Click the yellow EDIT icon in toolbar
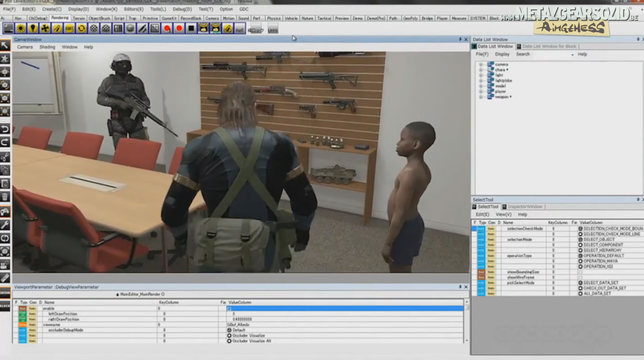The width and height of the screenshot is (644, 360). pos(69,28)
